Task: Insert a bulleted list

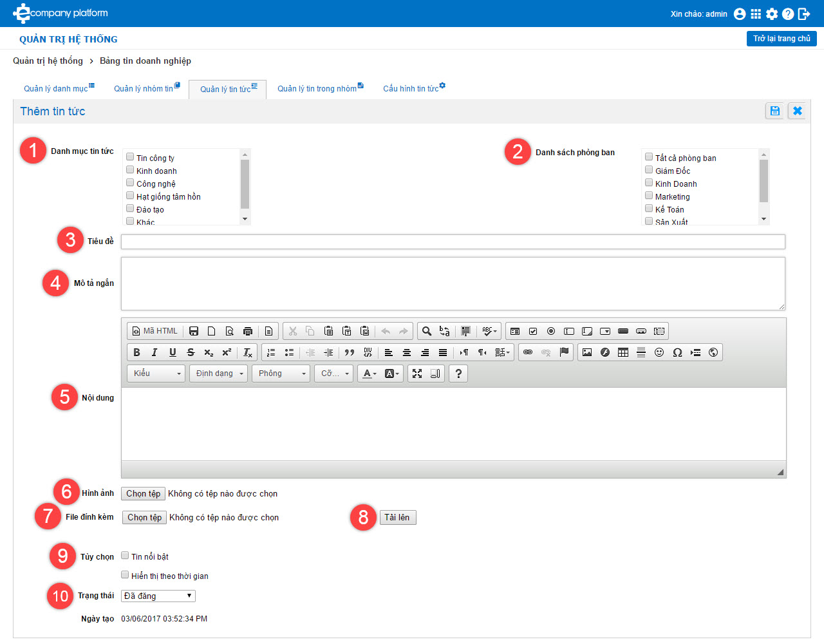Action: tap(290, 352)
